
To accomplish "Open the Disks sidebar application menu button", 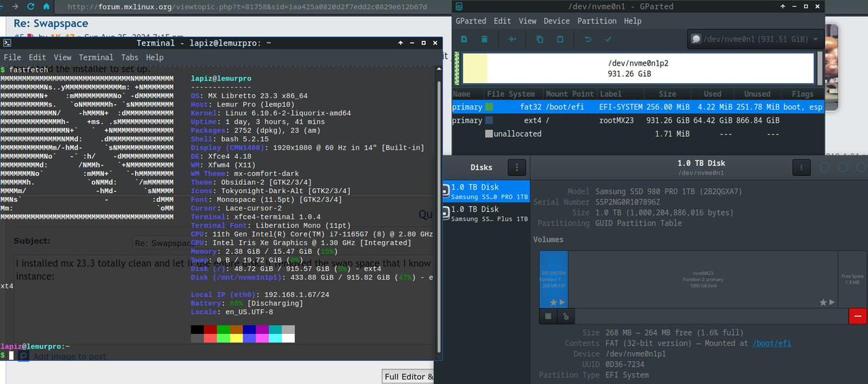I will 517,167.
